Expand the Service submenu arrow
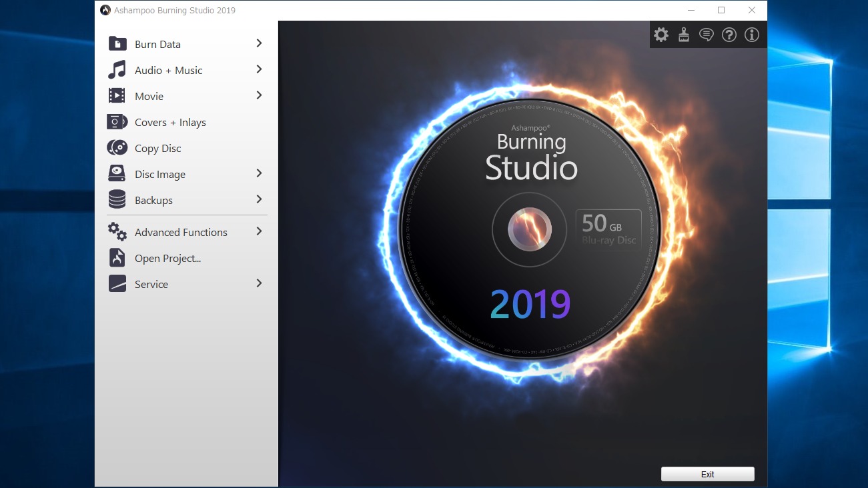The image size is (868, 488). point(259,283)
